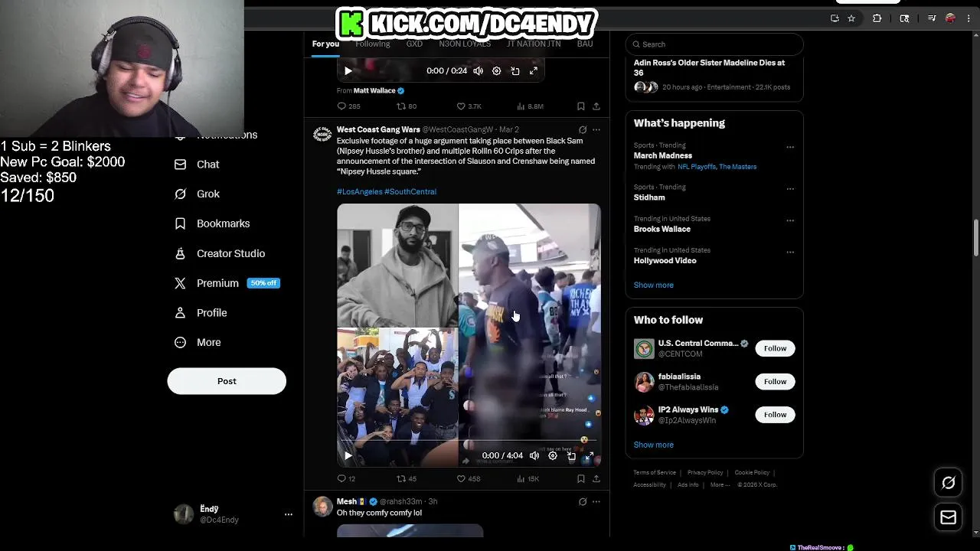This screenshot has height=551, width=980.
Task: Click the Post button
Action: [x=227, y=381]
